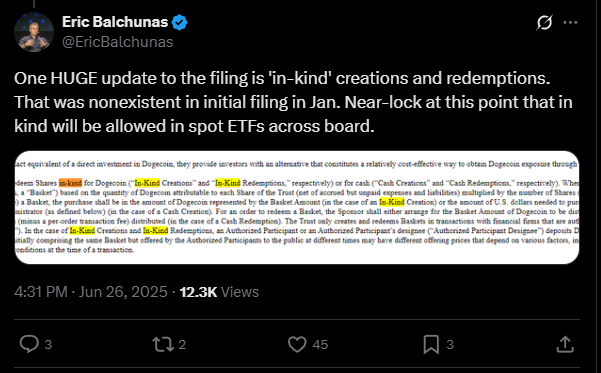Viewport: 601px width, 373px height.
Task: Click the orange-highlighted in-kind word in the image
Action: 71,183
